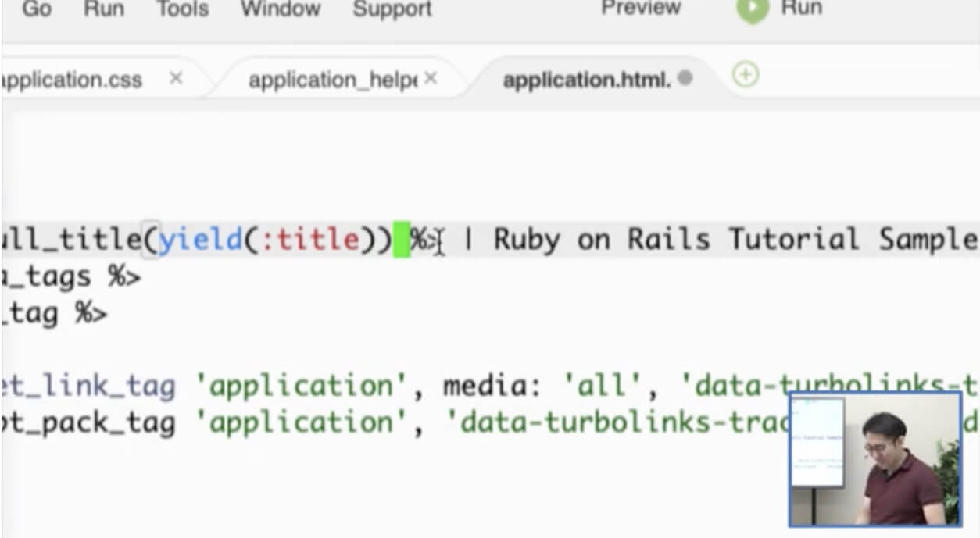Add a new tab with the plus icon
Image resolution: width=980 pixels, height=538 pixels.
(x=746, y=75)
